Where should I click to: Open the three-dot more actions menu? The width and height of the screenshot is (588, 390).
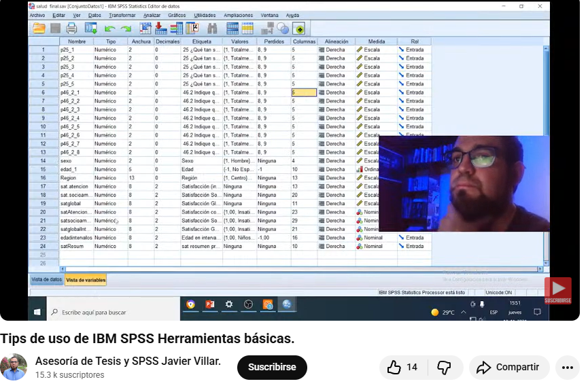coord(568,368)
